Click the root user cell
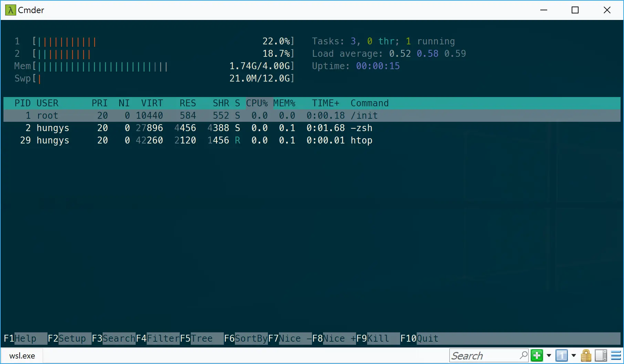 (x=48, y=116)
